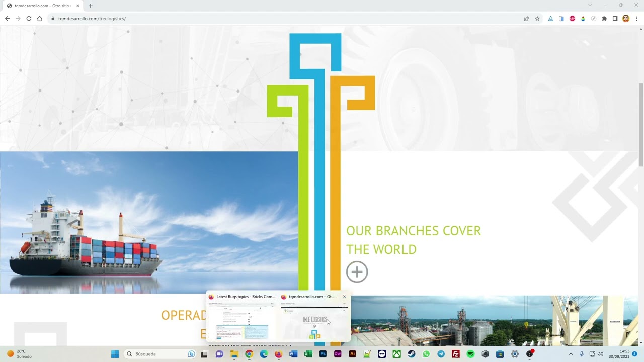Open the tqmdesarrollo.com Firefox window preview
Screen dimensions: 644x362
tap(314, 317)
